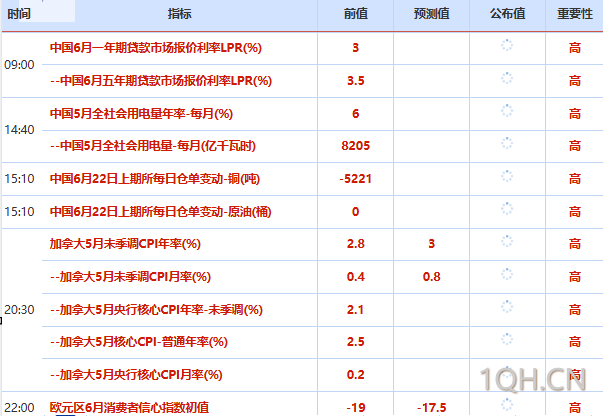Image resolution: width=603 pixels, height=416 pixels.
Task: Click previous value 2.1
Action: pyautogui.click(x=355, y=310)
